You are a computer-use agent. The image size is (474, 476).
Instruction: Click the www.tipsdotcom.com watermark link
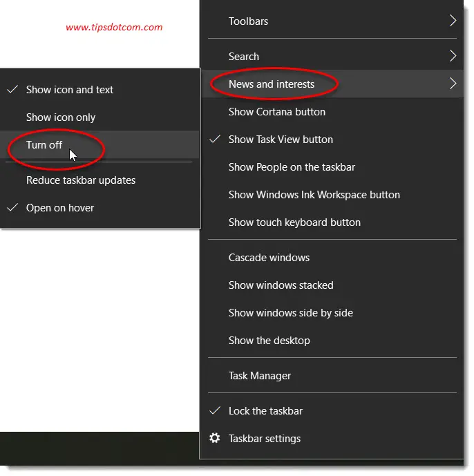point(114,28)
